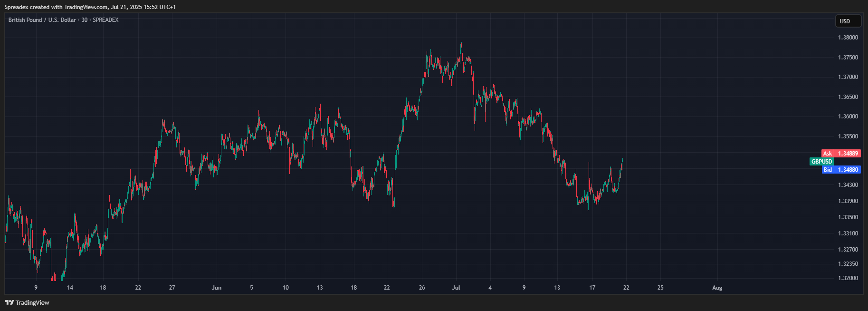Click the 1.32700 price axis label
868x311 pixels.
click(x=848, y=250)
